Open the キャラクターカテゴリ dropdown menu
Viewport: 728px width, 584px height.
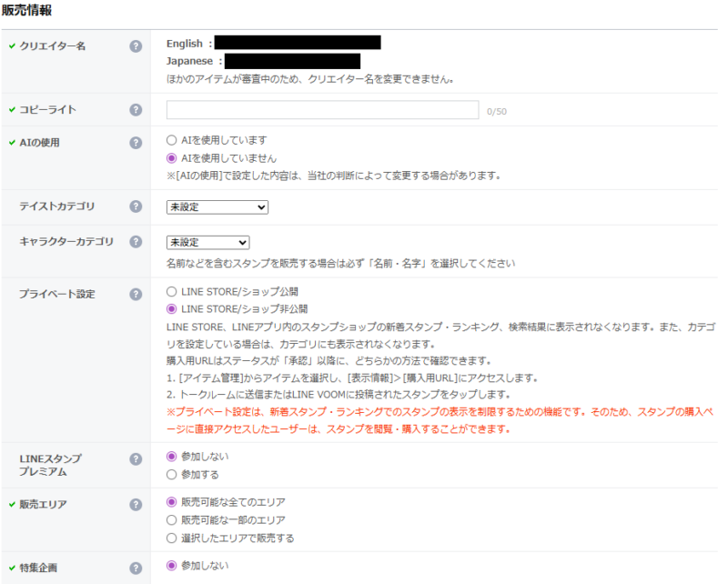(x=207, y=243)
